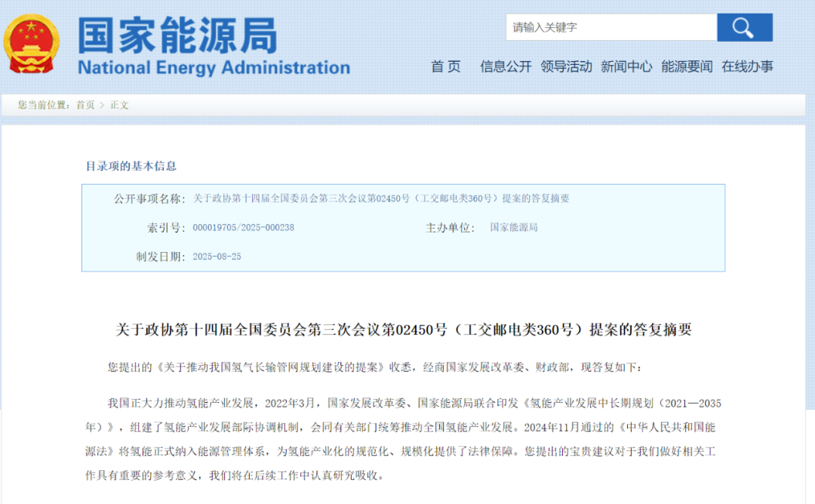815x504 pixels.
Task: Navigate to 在线办事 services
Action: point(747,66)
